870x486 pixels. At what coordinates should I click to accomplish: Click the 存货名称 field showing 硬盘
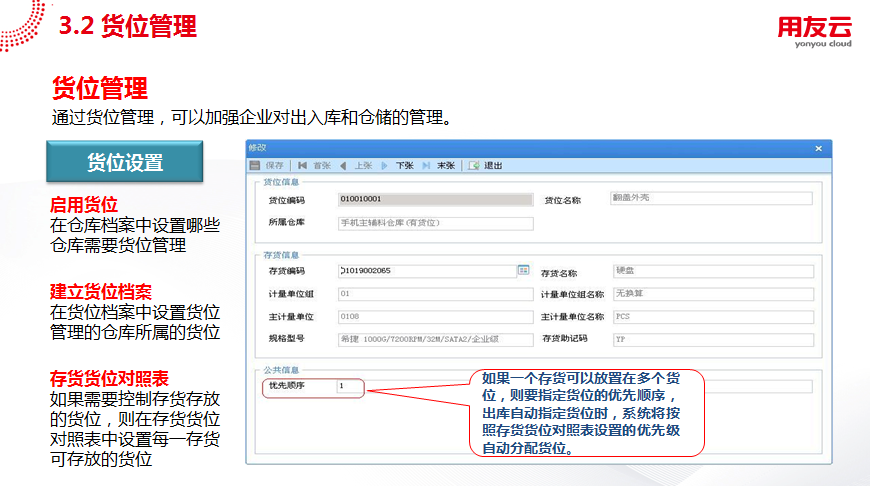[x=714, y=271]
